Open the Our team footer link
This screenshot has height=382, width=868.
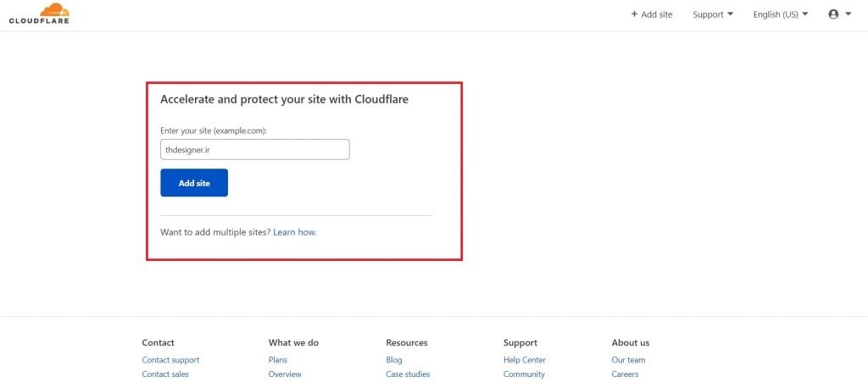coord(628,360)
